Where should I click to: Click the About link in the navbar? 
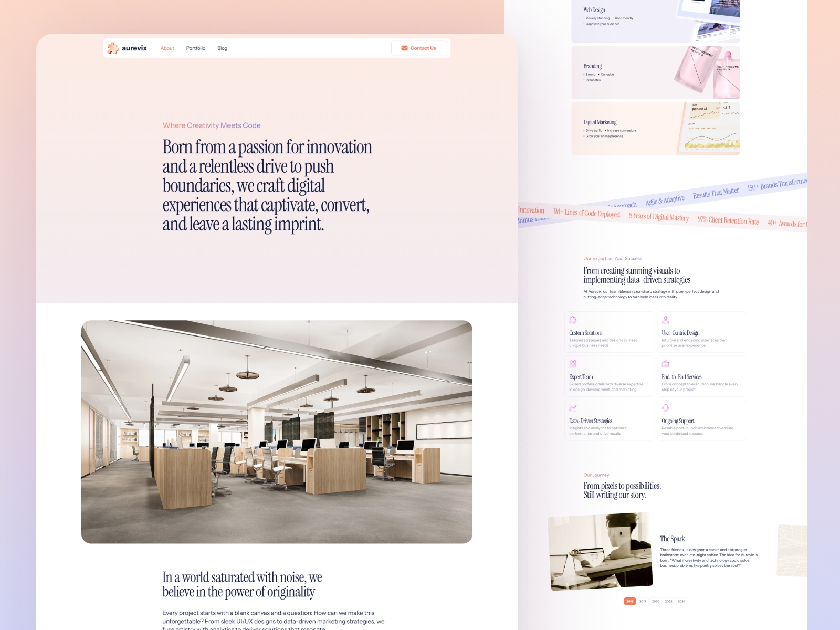coord(167,48)
